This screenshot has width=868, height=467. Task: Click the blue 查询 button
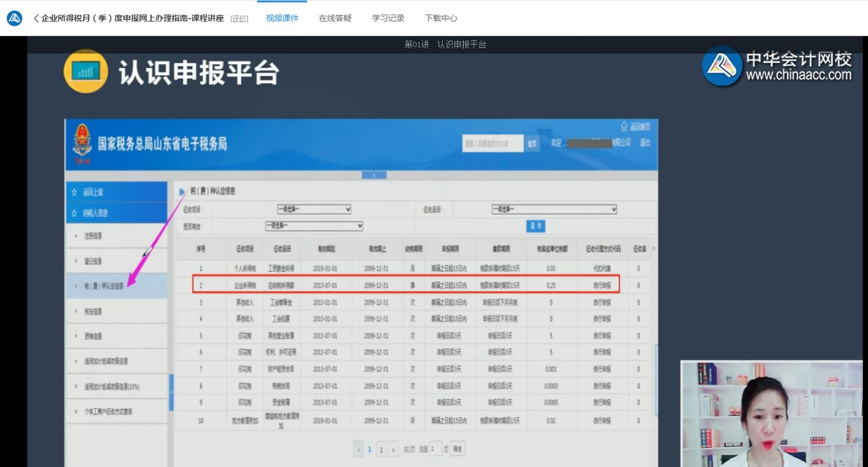pos(536,226)
